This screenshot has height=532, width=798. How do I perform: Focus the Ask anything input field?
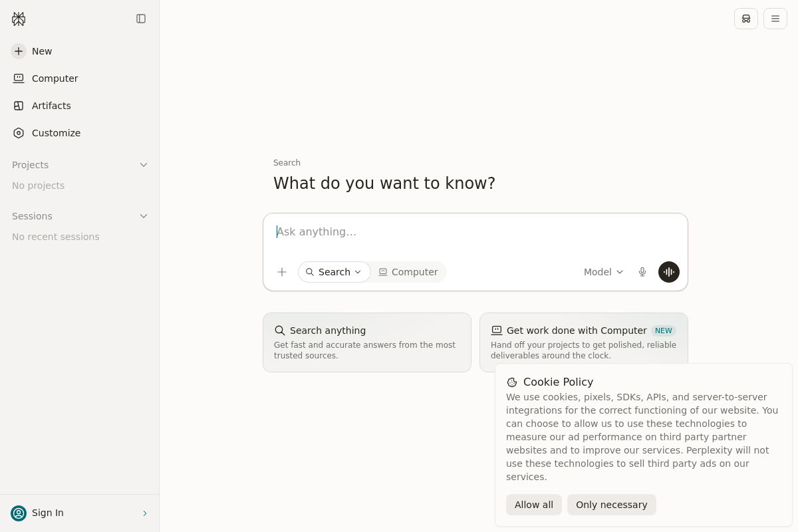(475, 232)
